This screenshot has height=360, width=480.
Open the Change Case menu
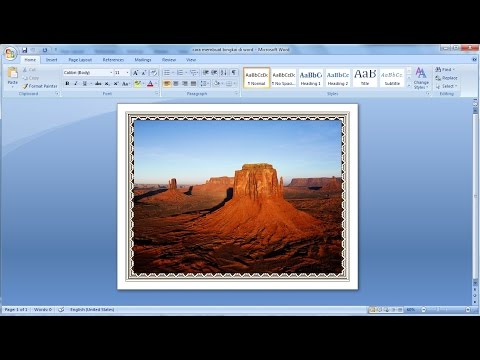point(125,84)
